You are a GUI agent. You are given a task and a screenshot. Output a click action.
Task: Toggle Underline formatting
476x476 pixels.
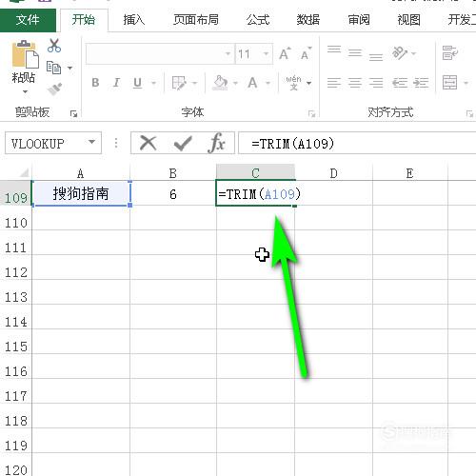coord(137,83)
